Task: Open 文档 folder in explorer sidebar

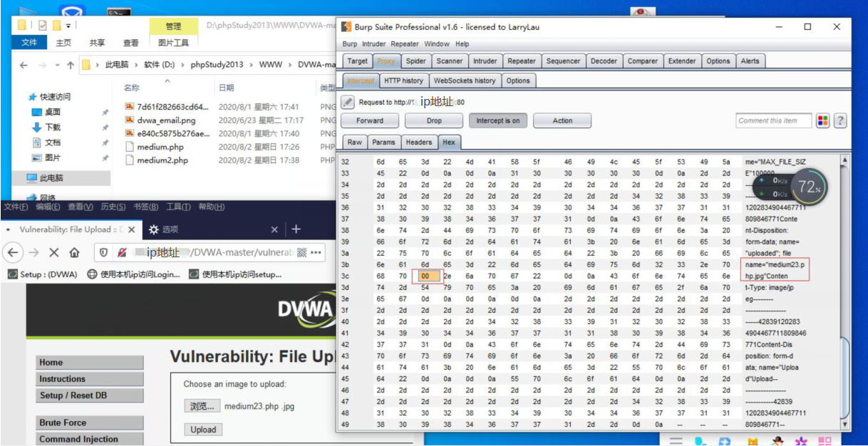Action: pyautogui.click(x=46, y=142)
